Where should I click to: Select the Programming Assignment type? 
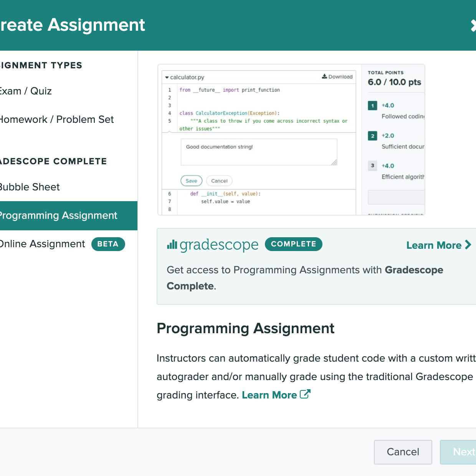(69, 216)
